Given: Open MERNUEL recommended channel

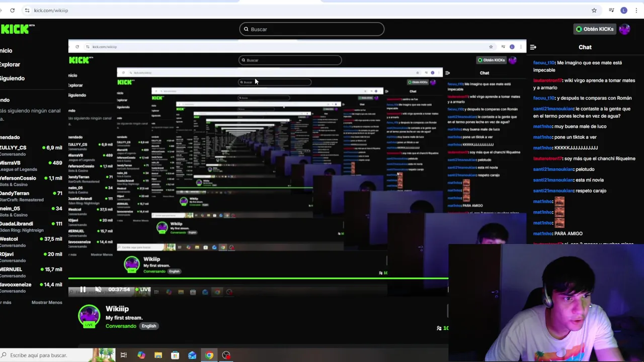Looking at the screenshot, I should 31,272.
